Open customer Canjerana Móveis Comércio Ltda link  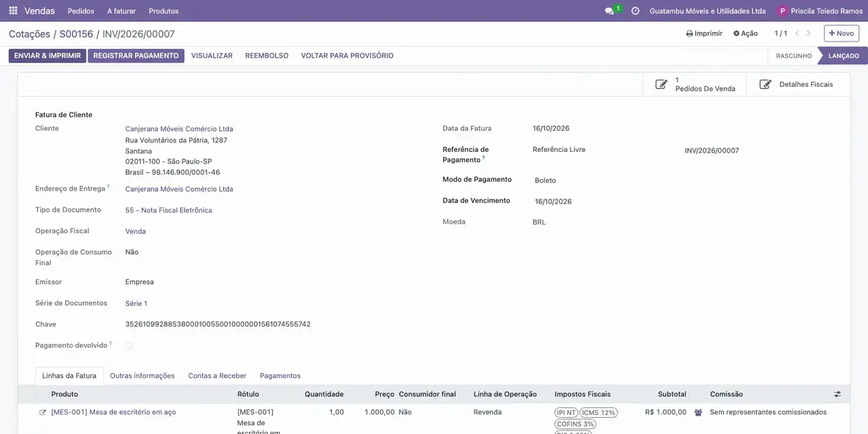(179, 129)
